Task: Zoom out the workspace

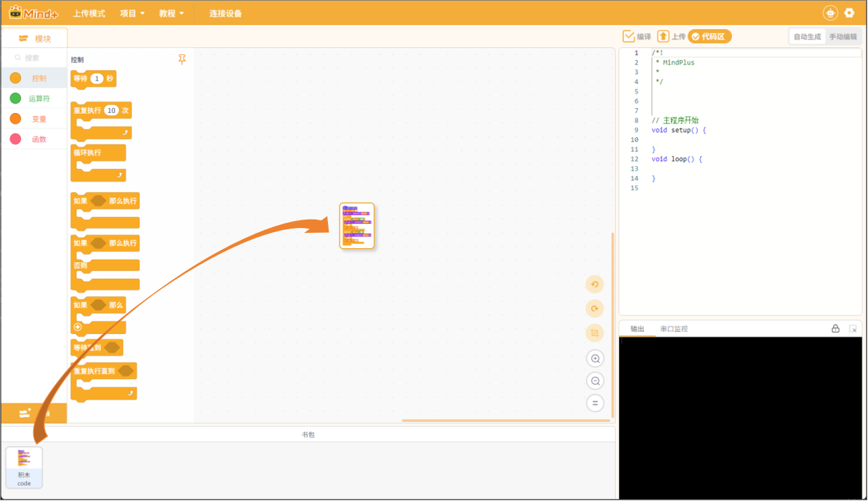Action: click(x=595, y=380)
